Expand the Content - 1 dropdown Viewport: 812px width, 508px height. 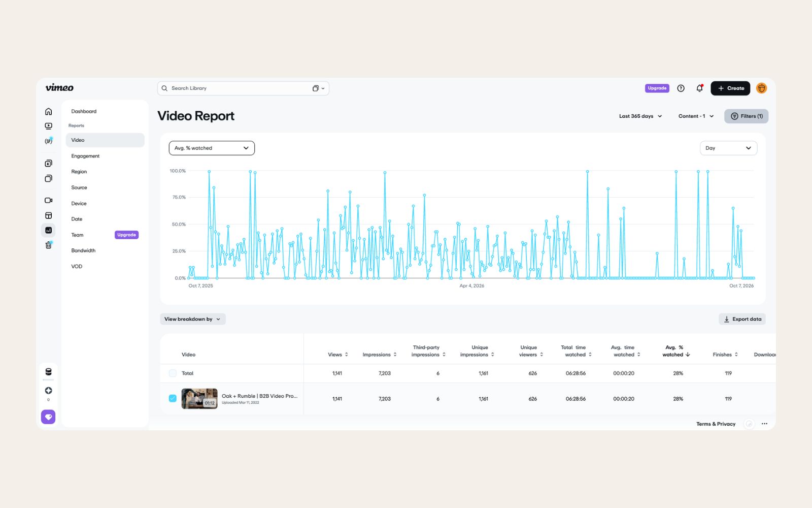click(x=696, y=116)
